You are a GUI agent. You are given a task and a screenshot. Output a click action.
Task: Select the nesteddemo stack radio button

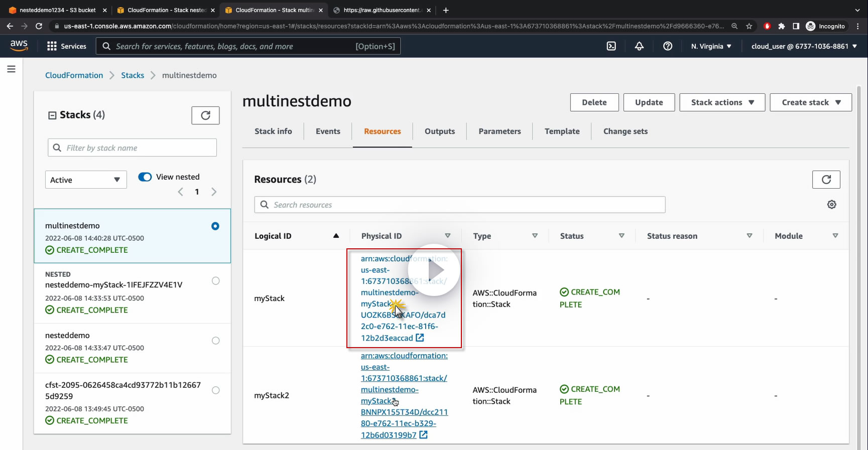tap(216, 341)
